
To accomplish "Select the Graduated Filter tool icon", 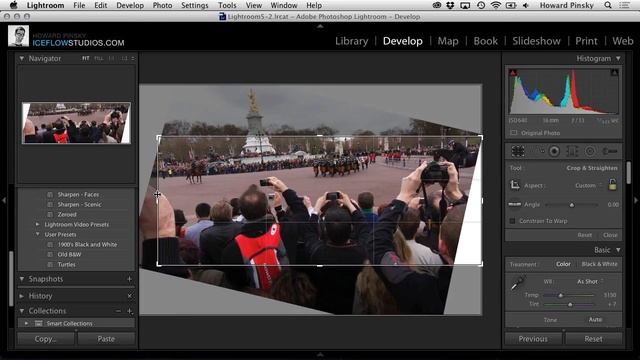I will point(572,151).
